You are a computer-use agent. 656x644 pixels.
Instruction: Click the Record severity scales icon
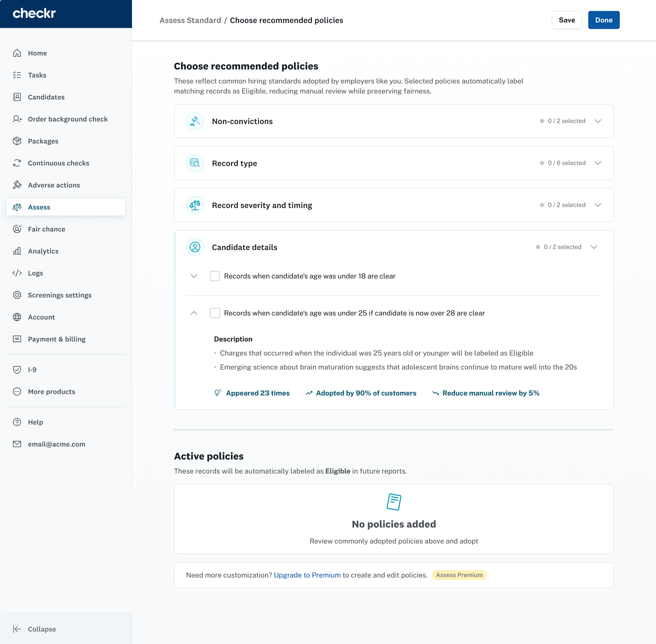coord(195,205)
